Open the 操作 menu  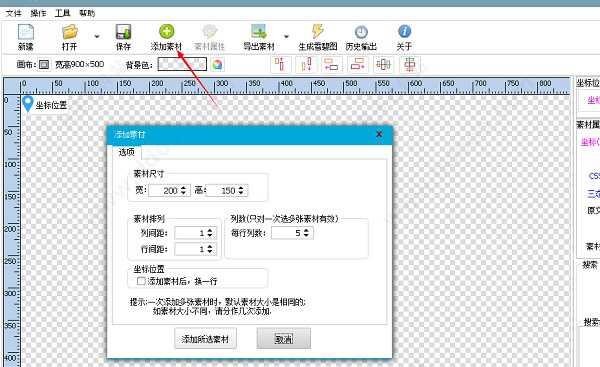click(x=38, y=13)
